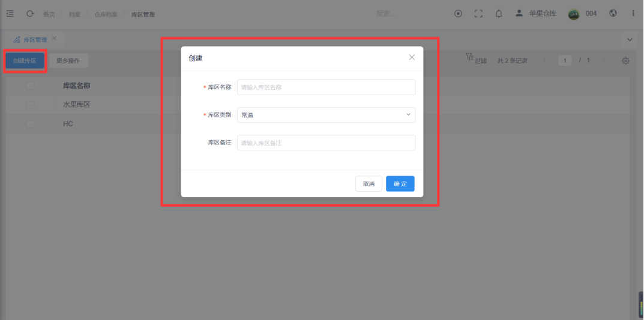The image size is (644, 320).
Task: Click the user icon beside 苹果仓库
Action: pyautogui.click(x=519, y=13)
